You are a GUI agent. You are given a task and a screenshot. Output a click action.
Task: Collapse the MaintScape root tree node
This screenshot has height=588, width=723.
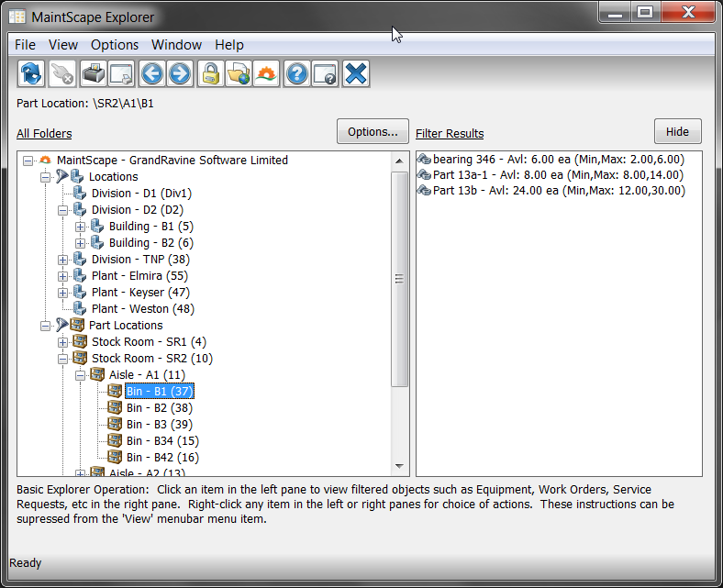click(x=28, y=161)
